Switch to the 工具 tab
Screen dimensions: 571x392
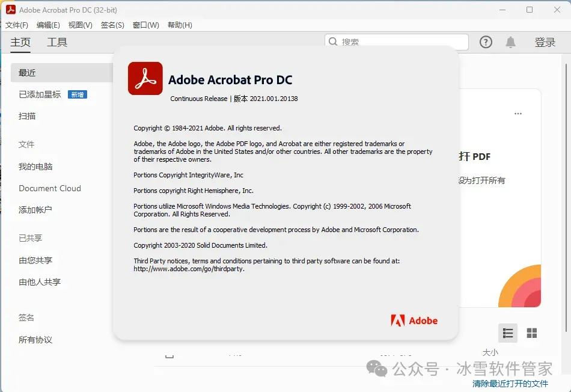tap(57, 42)
